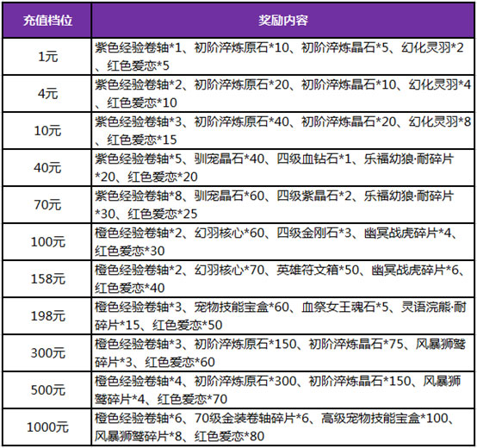Click reward text 紫色经验卷轴*5
Viewport: 477px width, 448px height.
click(139, 159)
